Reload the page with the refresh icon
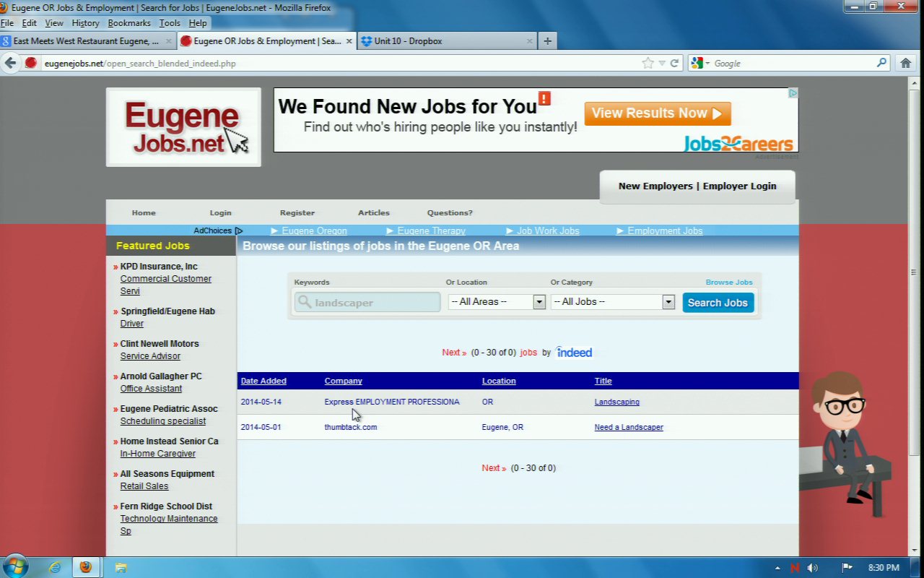Viewport: 924px width, 578px height. [674, 63]
